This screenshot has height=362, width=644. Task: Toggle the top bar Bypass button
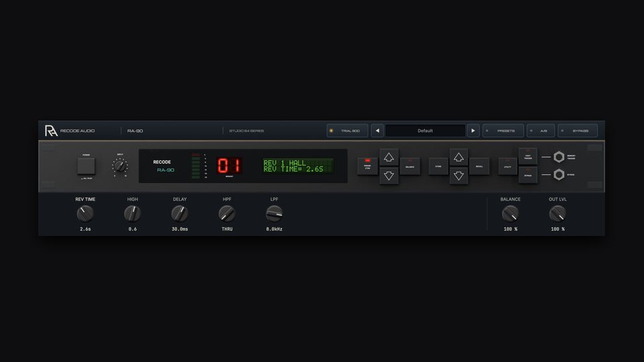[578, 131]
